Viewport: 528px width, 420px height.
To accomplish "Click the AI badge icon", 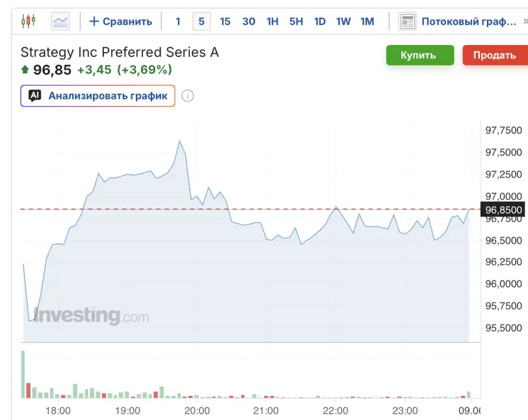I will tap(35, 96).
